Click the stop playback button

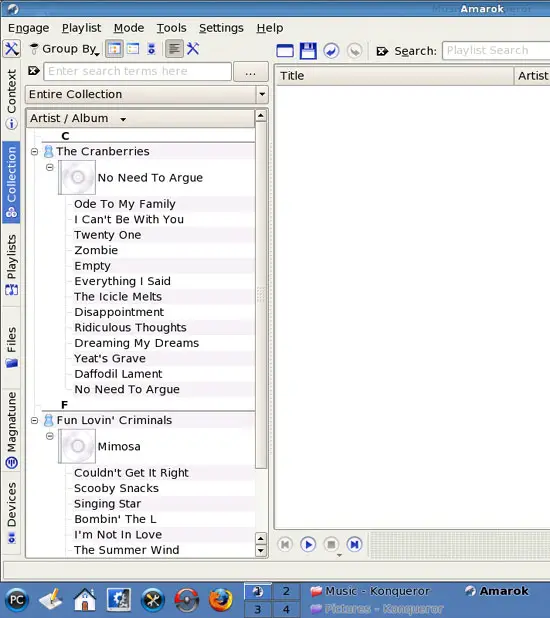click(x=331, y=544)
